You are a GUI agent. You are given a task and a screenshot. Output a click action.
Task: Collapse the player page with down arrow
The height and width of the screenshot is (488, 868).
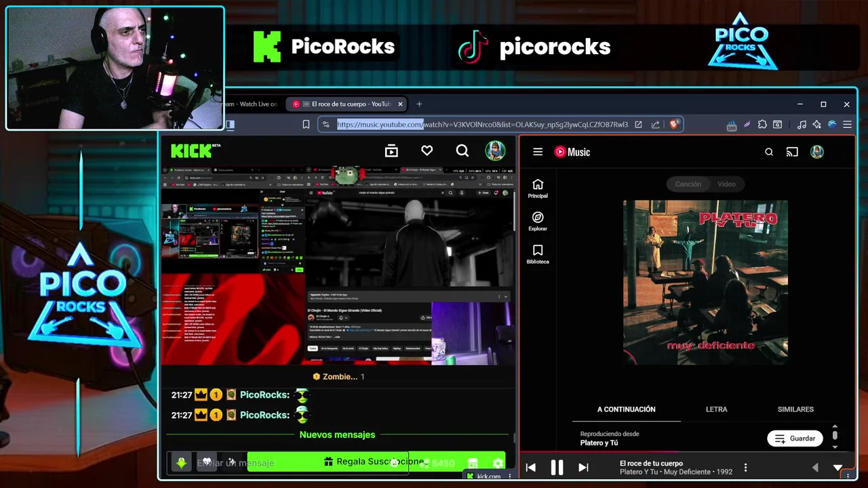coord(838,468)
